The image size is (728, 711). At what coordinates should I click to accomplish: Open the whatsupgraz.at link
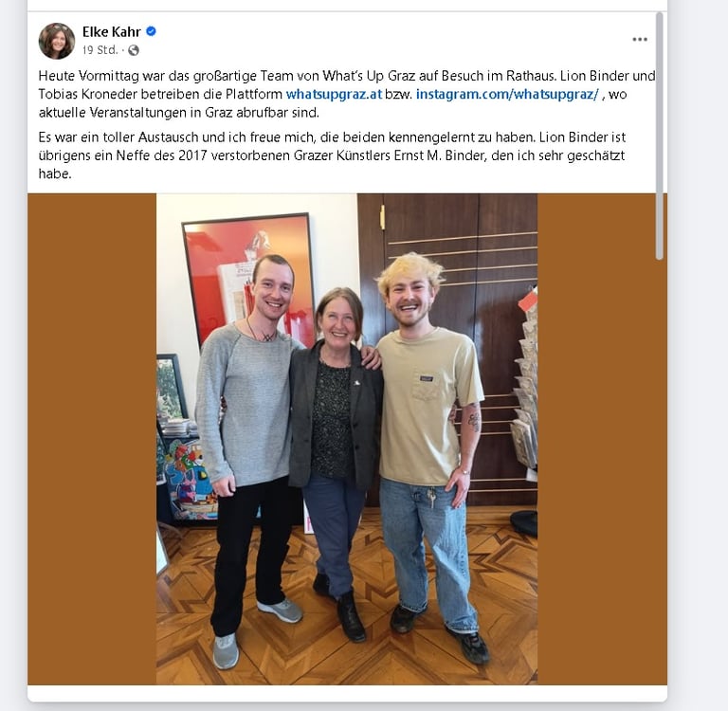(334, 94)
